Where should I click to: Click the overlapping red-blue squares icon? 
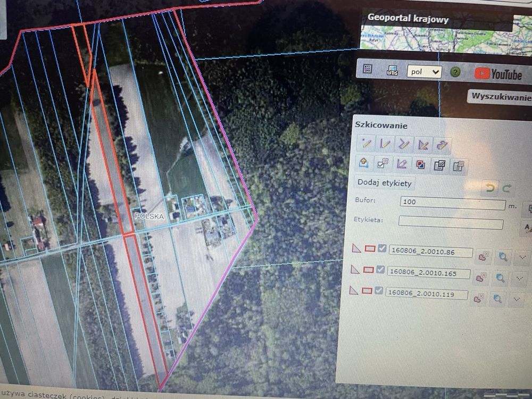click(420, 165)
